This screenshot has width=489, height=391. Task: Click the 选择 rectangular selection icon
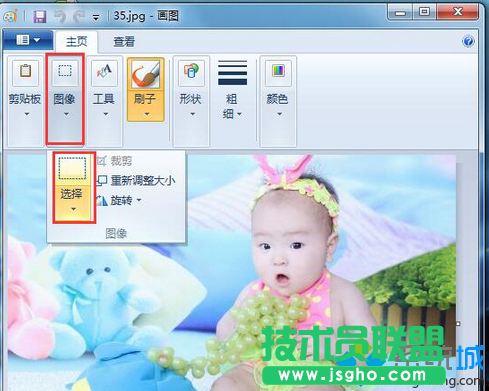(x=72, y=169)
